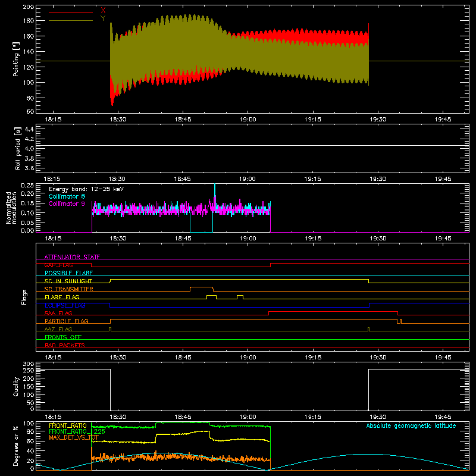Click the 'Energy band: 12-25 keV' label

[x=86, y=189]
